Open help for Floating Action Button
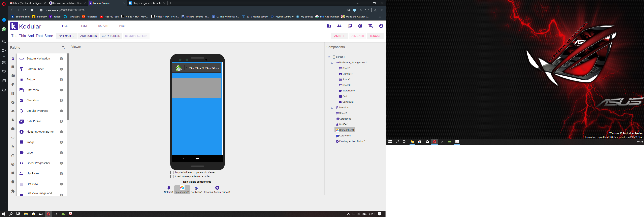This screenshot has width=644, height=217. tap(61, 132)
